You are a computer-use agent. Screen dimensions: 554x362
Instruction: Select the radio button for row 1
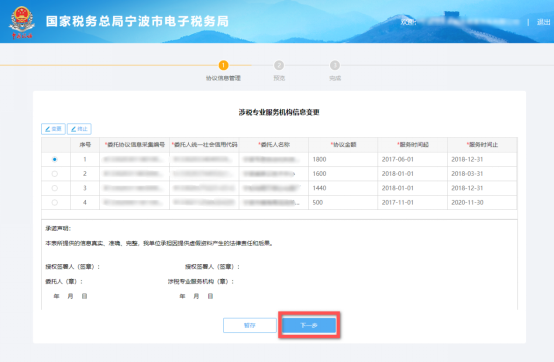[54, 159]
